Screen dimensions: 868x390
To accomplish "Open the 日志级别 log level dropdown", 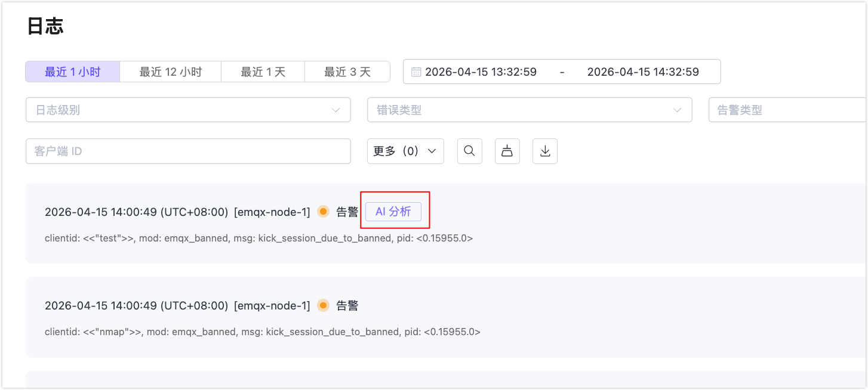I will (188, 110).
